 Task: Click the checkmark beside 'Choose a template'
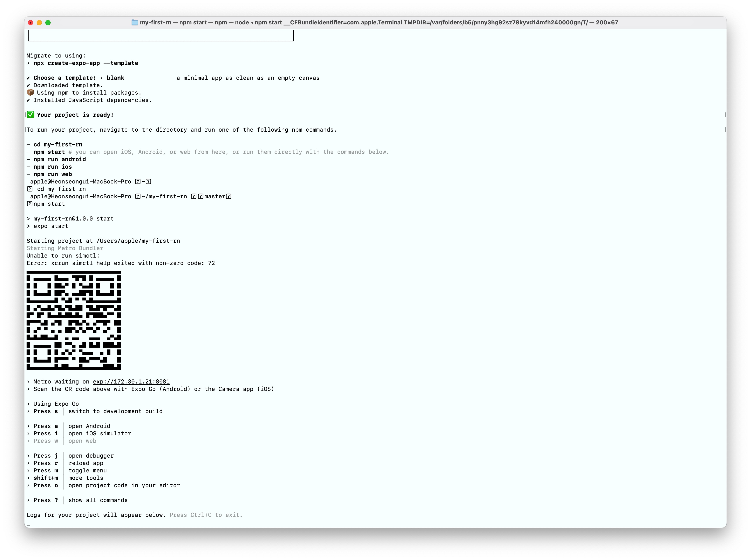29,78
